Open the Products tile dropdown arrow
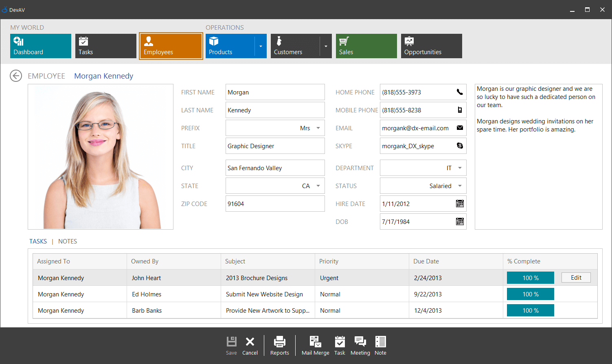The image size is (612, 364). (x=261, y=46)
